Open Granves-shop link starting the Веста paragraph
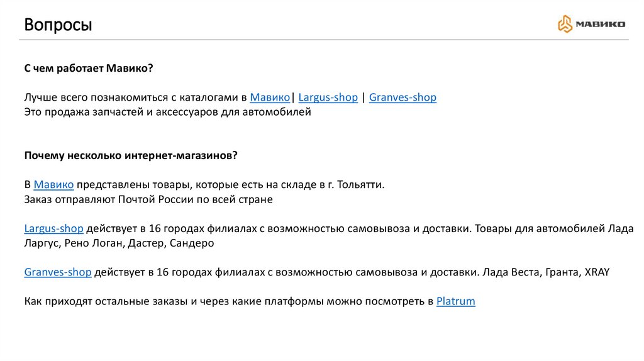The image size is (644, 361). [58, 272]
